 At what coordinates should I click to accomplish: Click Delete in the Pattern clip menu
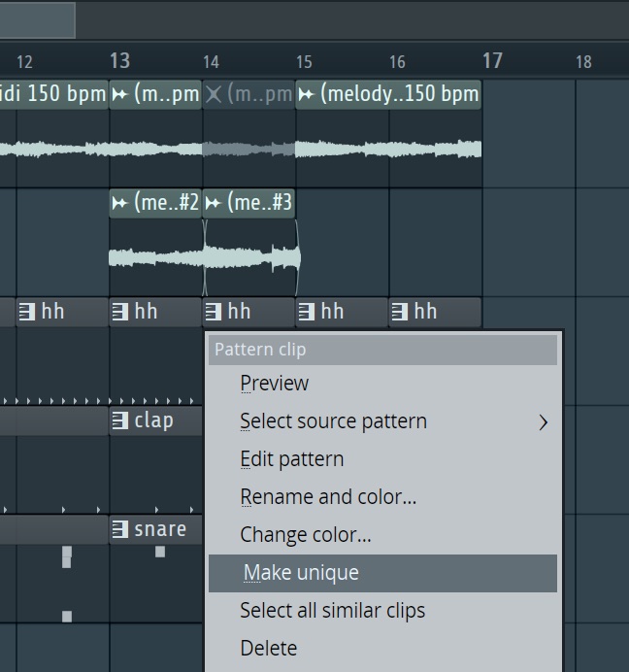coord(382,649)
